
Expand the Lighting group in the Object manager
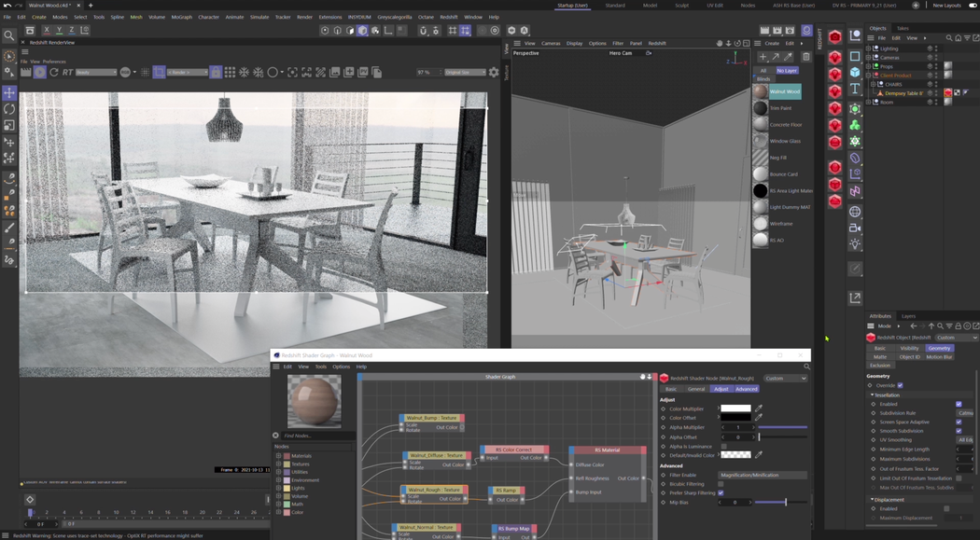click(870, 48)
